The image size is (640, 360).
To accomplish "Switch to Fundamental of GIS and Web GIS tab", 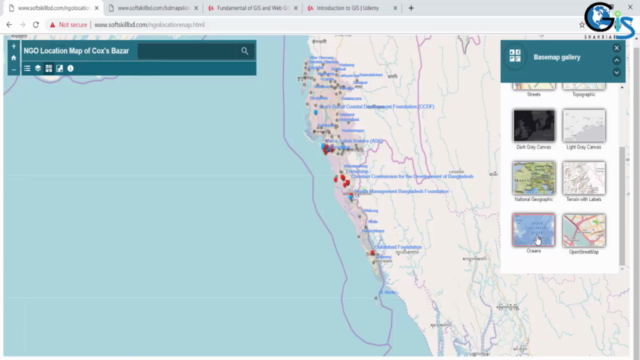I will pos(253,8).
